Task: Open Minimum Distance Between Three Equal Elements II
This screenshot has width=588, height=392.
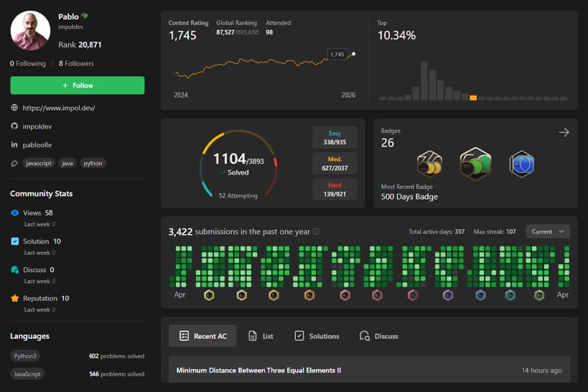Action: click(258, 370)
